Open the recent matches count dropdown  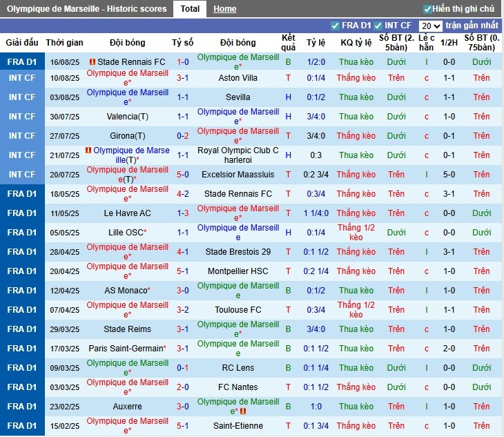[x=431, y=26]
